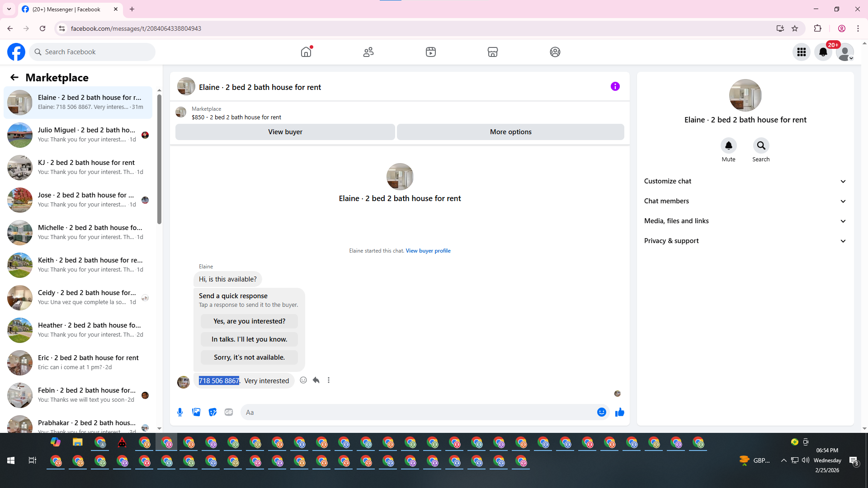React to Elaine's message with emoji
The image size is (868, 488).
pos(303,380)
